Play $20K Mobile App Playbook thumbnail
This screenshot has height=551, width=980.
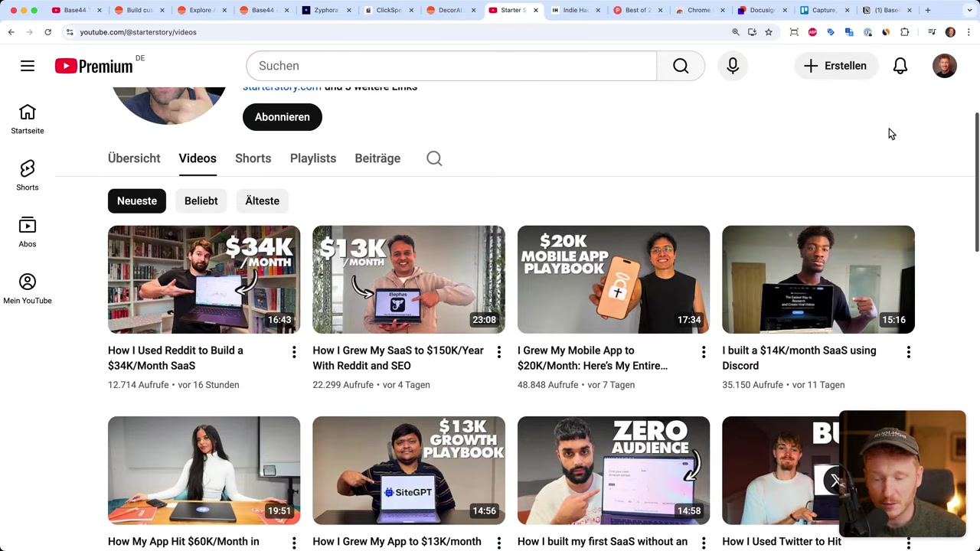(x=614, y=279)
